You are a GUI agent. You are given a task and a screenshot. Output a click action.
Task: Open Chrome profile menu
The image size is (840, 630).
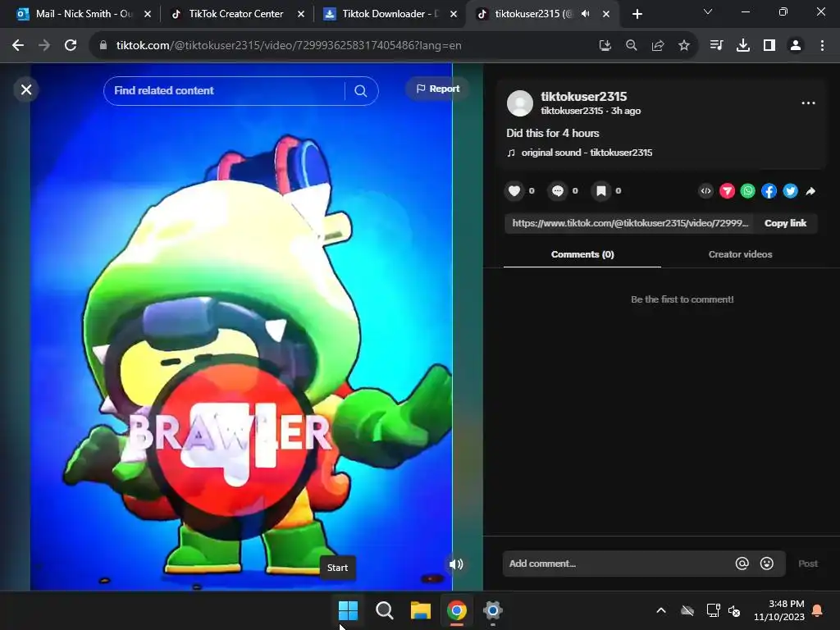pyautogui.click(x=796, y=46)
